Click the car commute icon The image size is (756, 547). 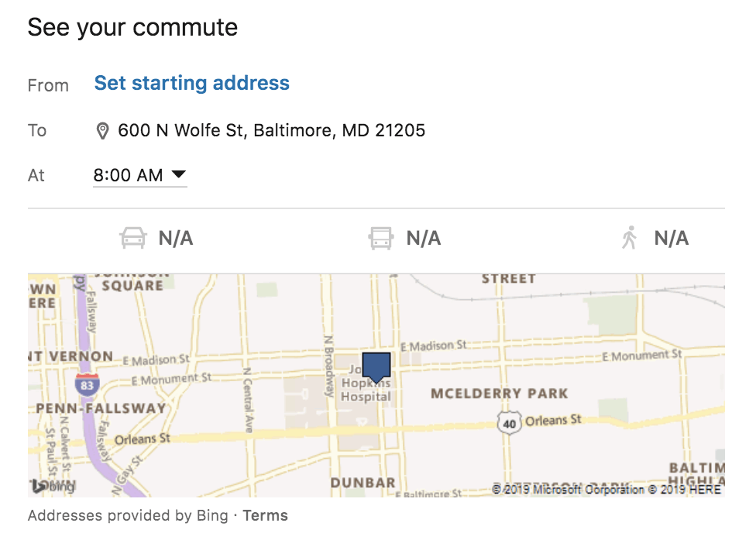(x=133, y=238)
